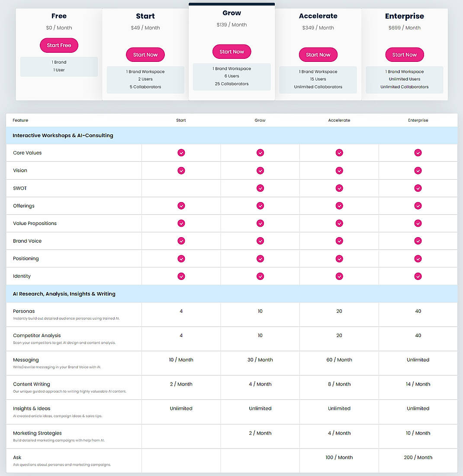The height and width of the screenshot is (476, 463).
Task: Select the Accelerate column header in the table
Action: click(339, 120)
